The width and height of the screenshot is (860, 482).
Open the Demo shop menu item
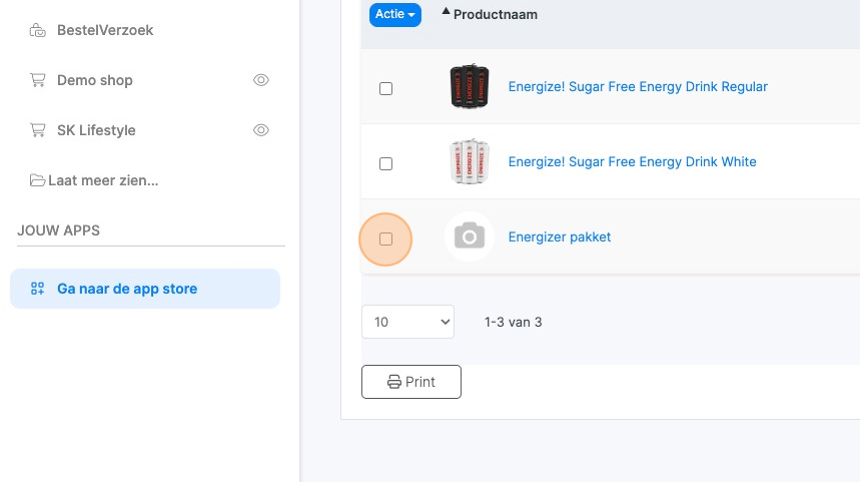95,80
